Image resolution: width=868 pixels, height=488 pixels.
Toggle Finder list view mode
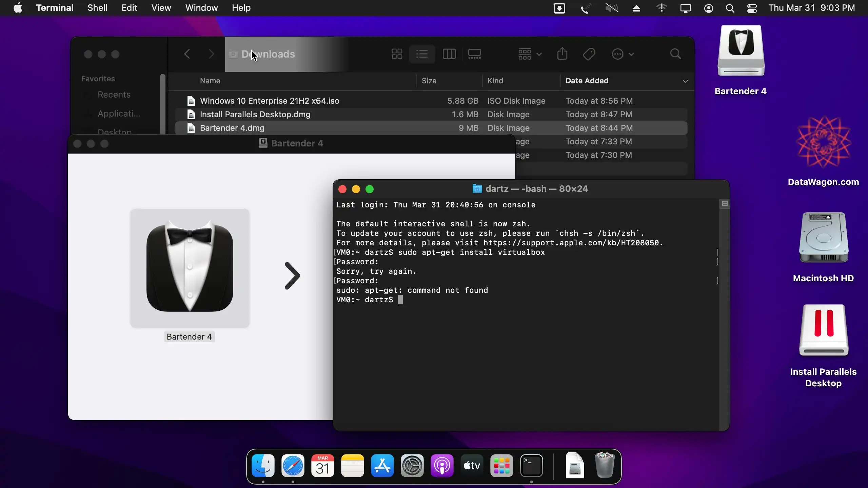click(422, 54)
